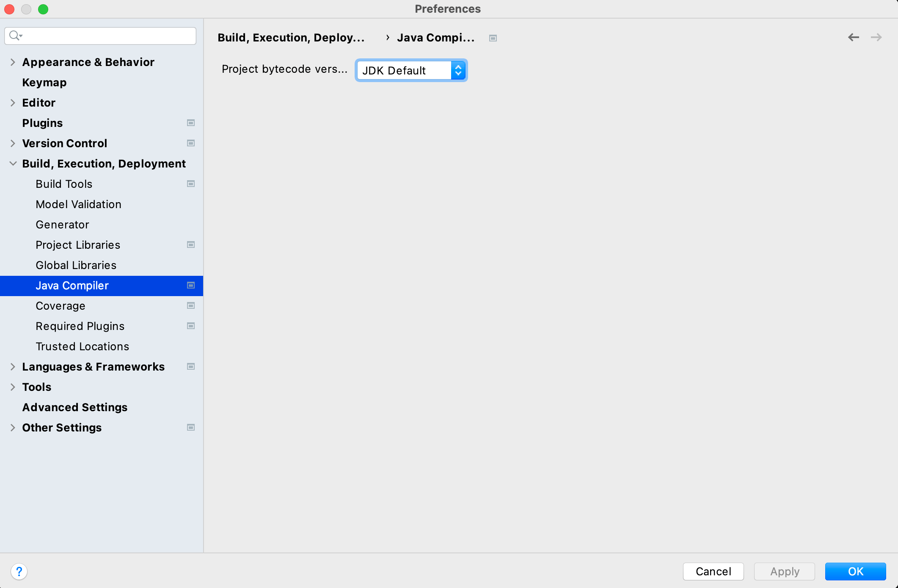898x588 pixels.
Task: Collapse Build, Execution, Deployment section
Action: (x=13, y=164)
